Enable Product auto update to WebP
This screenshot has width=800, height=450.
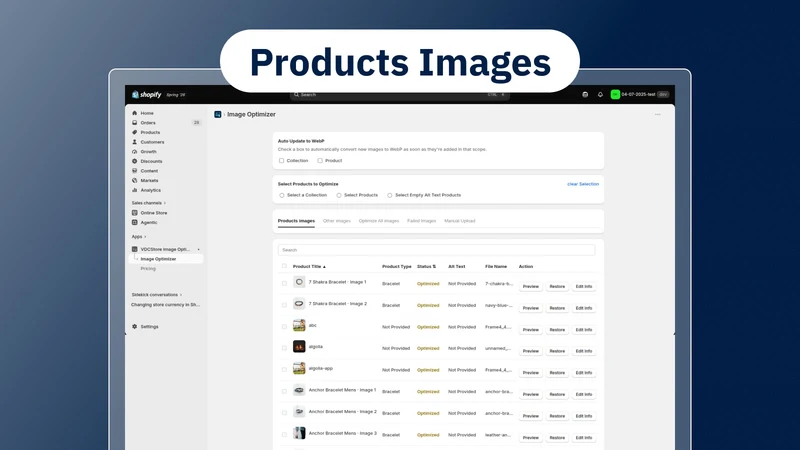[x=320, y=161]
